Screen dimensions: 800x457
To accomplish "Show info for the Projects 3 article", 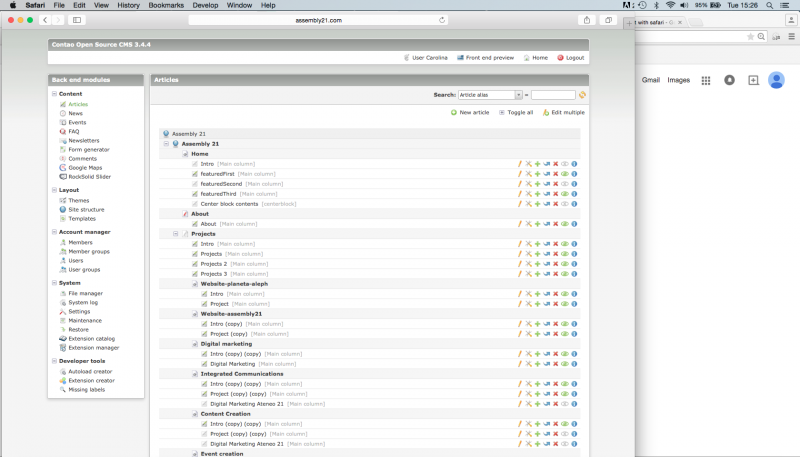I will pos(574,274).
